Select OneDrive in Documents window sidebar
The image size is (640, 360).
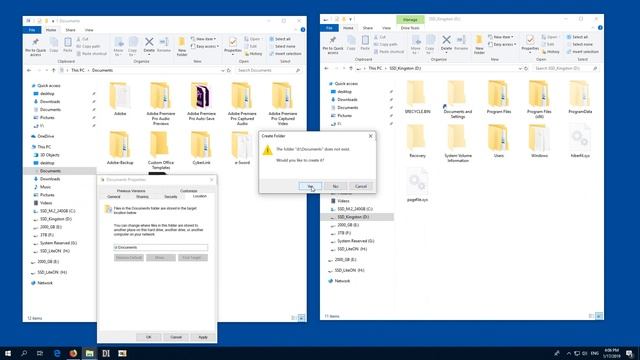[45, 136]
